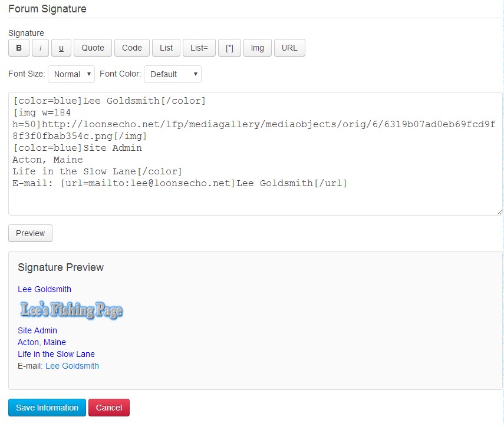Insert URL tag from toolbar
The height and width of the screenshot is (427, 504).
point(289,48)
